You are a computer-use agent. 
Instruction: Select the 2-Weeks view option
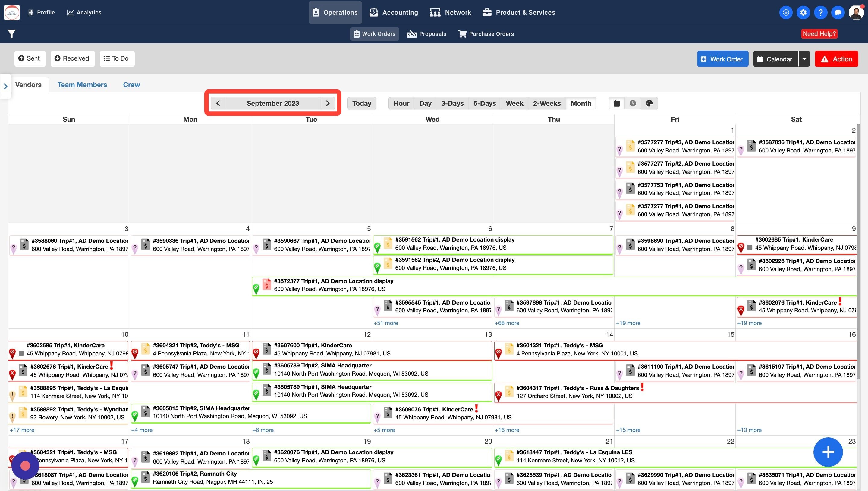coord(546,103)
